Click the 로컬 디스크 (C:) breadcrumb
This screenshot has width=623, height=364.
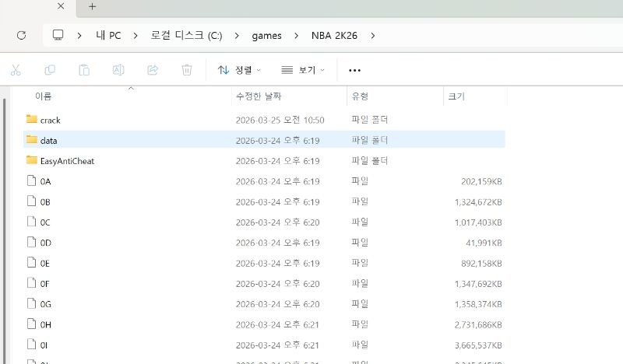point(186,36)
